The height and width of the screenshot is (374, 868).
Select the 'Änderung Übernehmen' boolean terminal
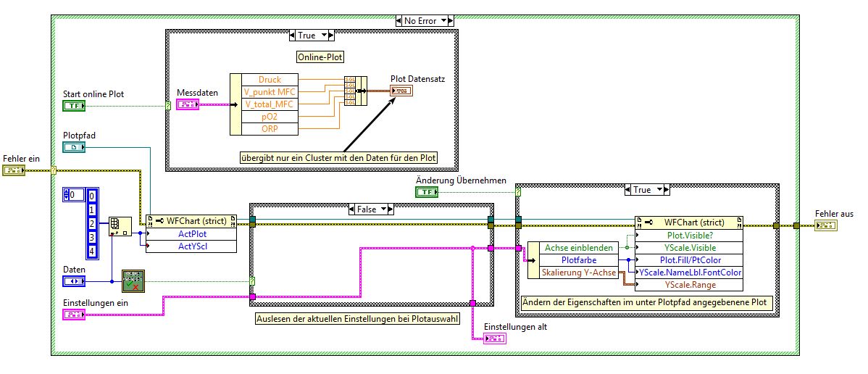tap(426, 191)
